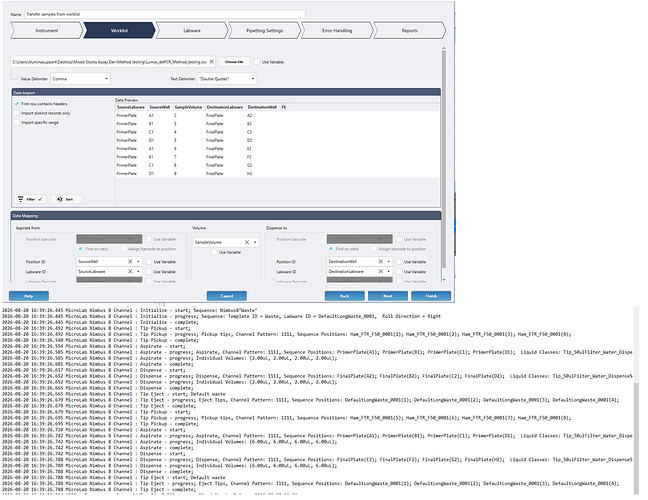Open the Pipetting Settings step
The image size is (648, 500).
click(264, 31)
